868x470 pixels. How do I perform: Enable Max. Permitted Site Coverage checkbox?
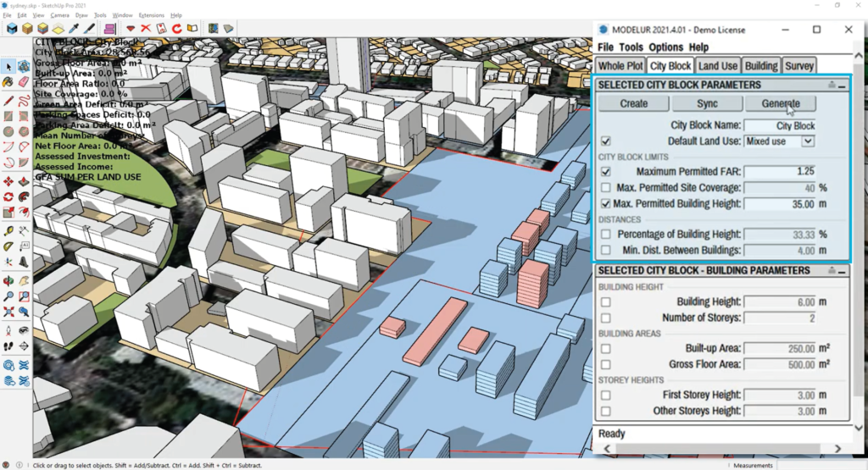tap(605, 187)
